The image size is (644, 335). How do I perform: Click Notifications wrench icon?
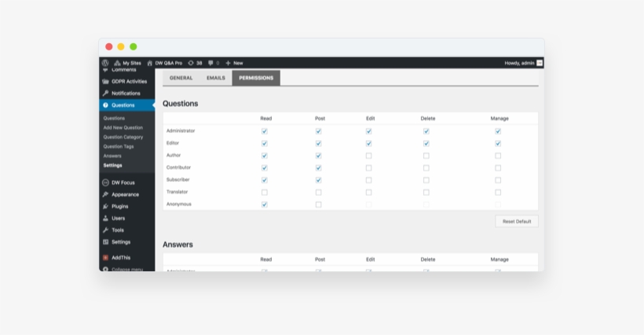[x=105, y=94]
